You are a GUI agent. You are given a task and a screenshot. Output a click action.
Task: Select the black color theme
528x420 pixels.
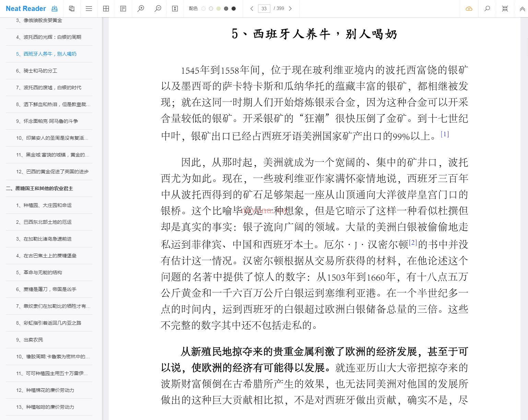[x=234, y=9]
